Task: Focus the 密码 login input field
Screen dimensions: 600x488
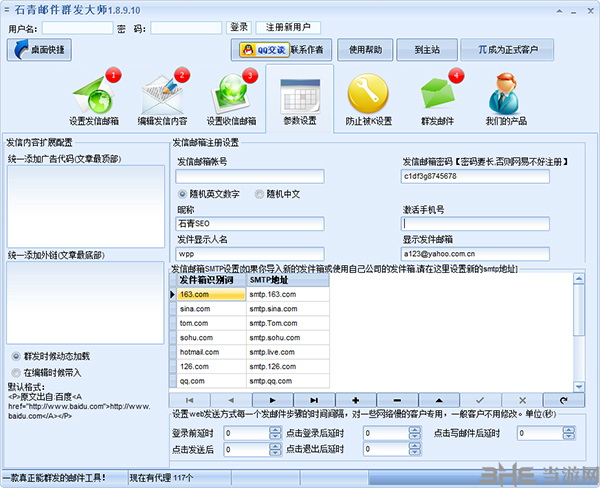Action: [x=186, y=28]
